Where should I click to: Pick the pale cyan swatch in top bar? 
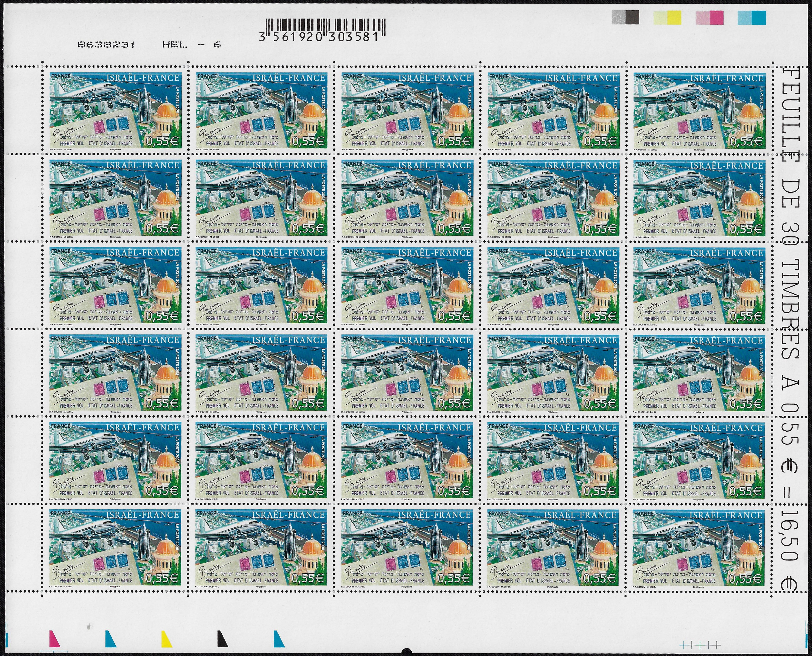tap(745, 17)
